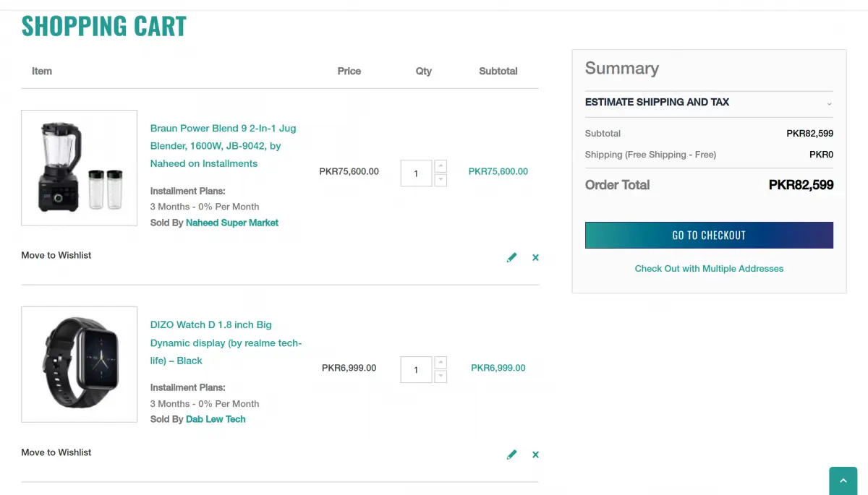Open Check Out with Multiple Addresses
The image size is (868, 495).
click(x=709, y=268)
